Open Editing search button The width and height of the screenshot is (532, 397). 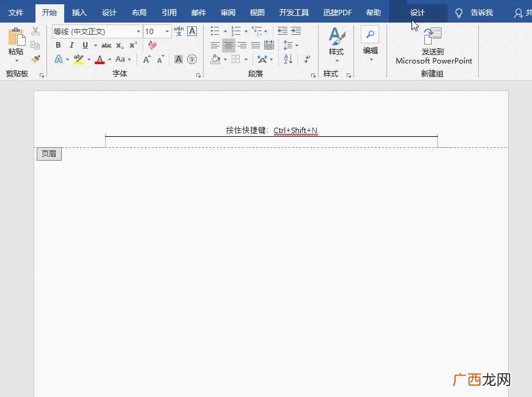click(x=370, y=44)
